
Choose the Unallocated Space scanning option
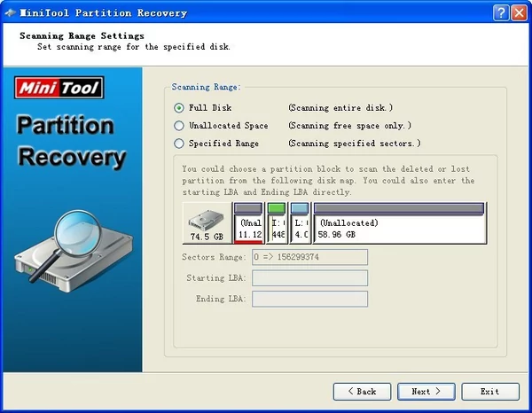click(x=179, y=126)
